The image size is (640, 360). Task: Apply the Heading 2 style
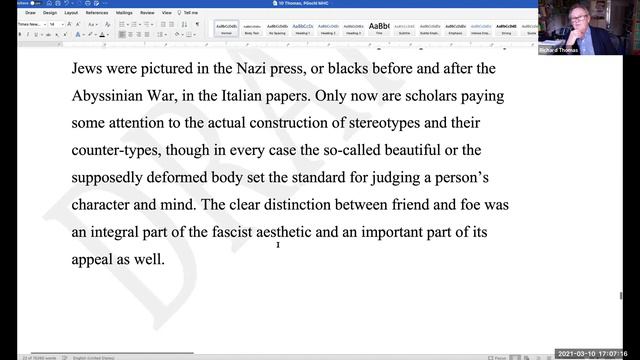[x=328, y=29]
